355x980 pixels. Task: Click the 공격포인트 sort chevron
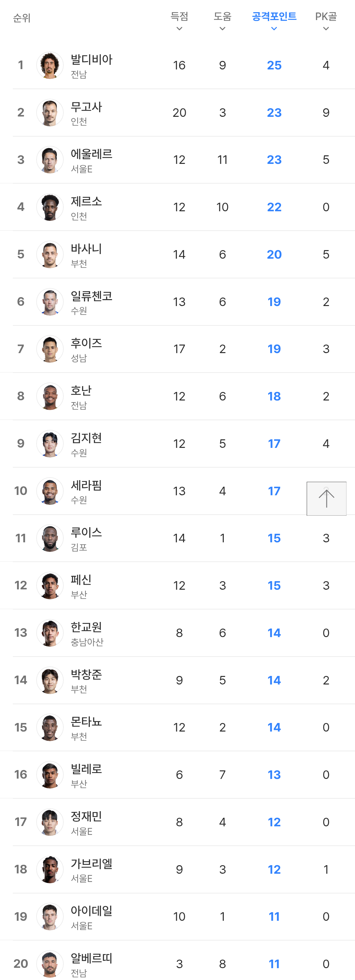coord(274,29)
